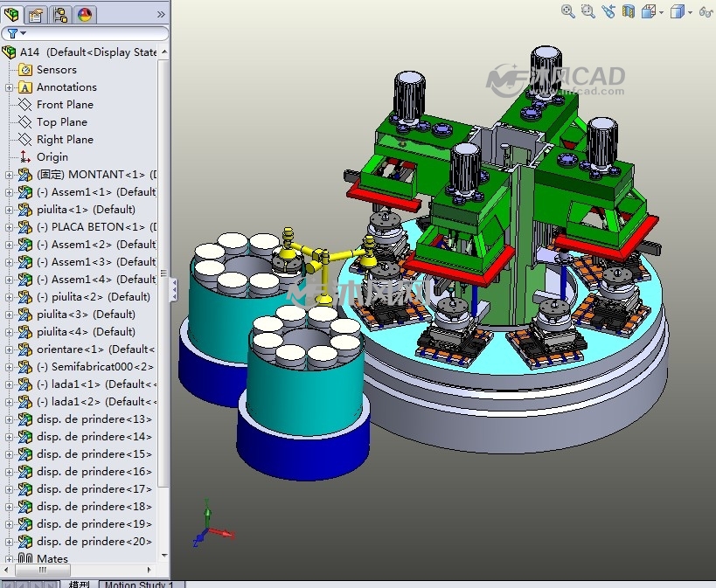
Task: Expand the PLACA BETON<1> node
Action: tap(9, 227)
